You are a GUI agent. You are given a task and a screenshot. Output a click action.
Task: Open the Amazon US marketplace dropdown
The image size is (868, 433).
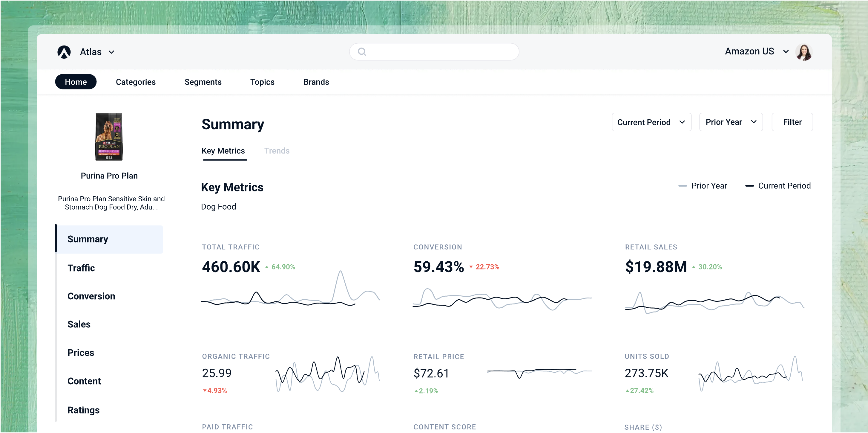(x=757, y=51)
